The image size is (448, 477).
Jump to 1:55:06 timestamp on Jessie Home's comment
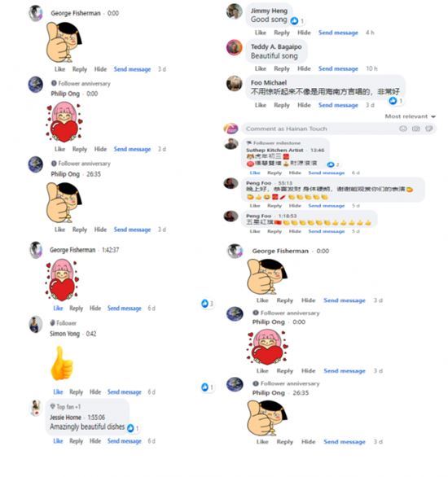96,417
